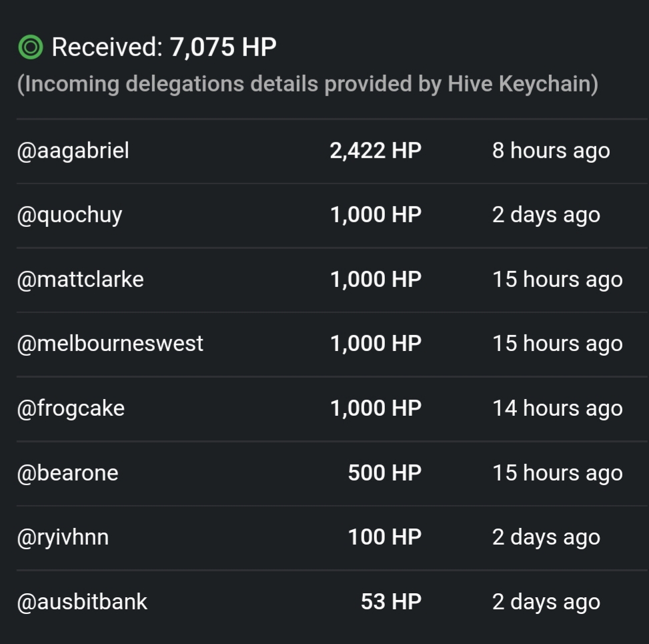Click the Hive Keychain attribution note
Viewport: 649px width, 644px height.
click(307, 84)
